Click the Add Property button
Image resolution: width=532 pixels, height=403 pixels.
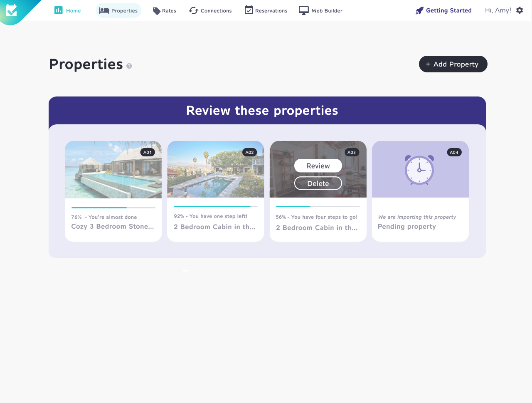tap(453, 64)
